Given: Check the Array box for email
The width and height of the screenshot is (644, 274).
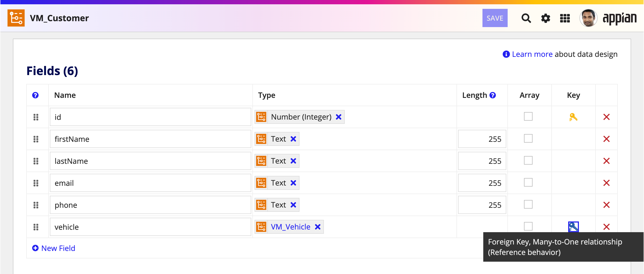Looking at the screenshot, I should point(528,182).
